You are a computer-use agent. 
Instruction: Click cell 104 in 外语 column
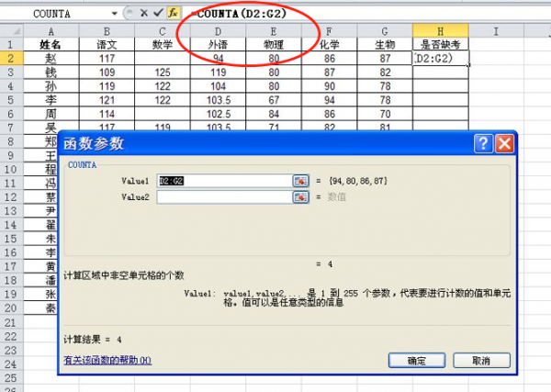(218, 86)
